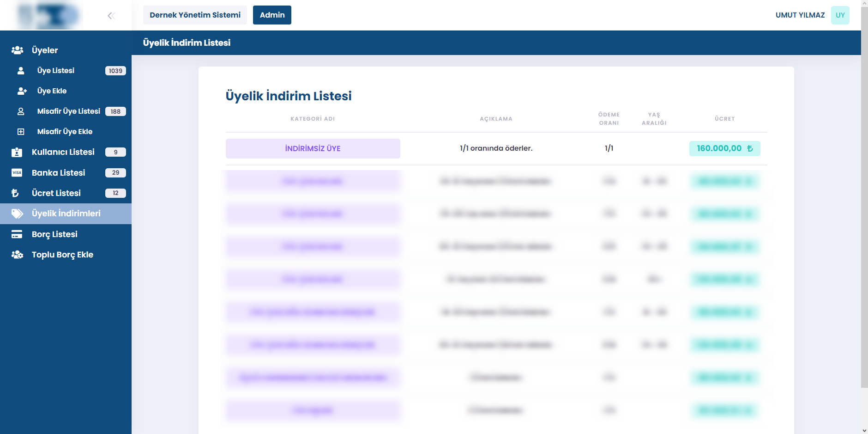Click the Dernek Yönetim Sistemi button
The height and width of the screenshot is (434, 868).
[x=195, y=15]
